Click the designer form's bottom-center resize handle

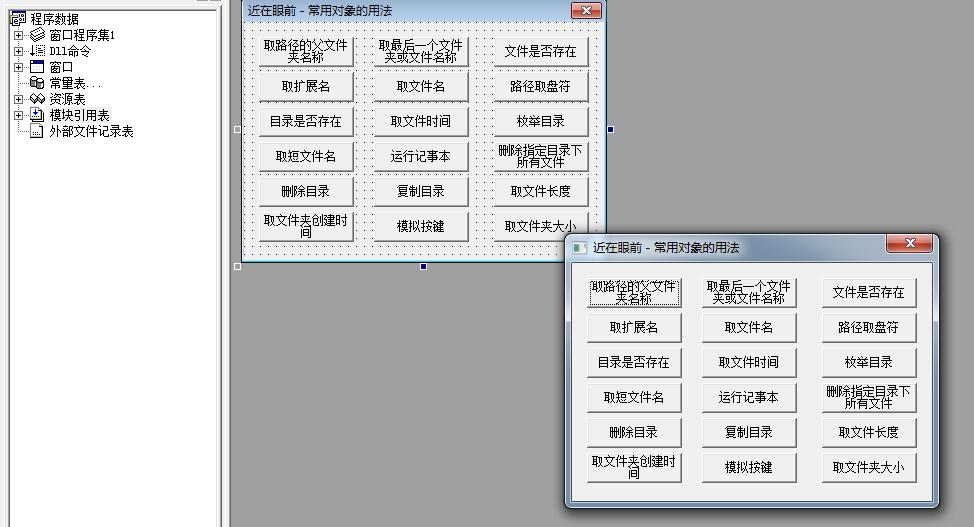pyautogui.click(x=424, y=267)
